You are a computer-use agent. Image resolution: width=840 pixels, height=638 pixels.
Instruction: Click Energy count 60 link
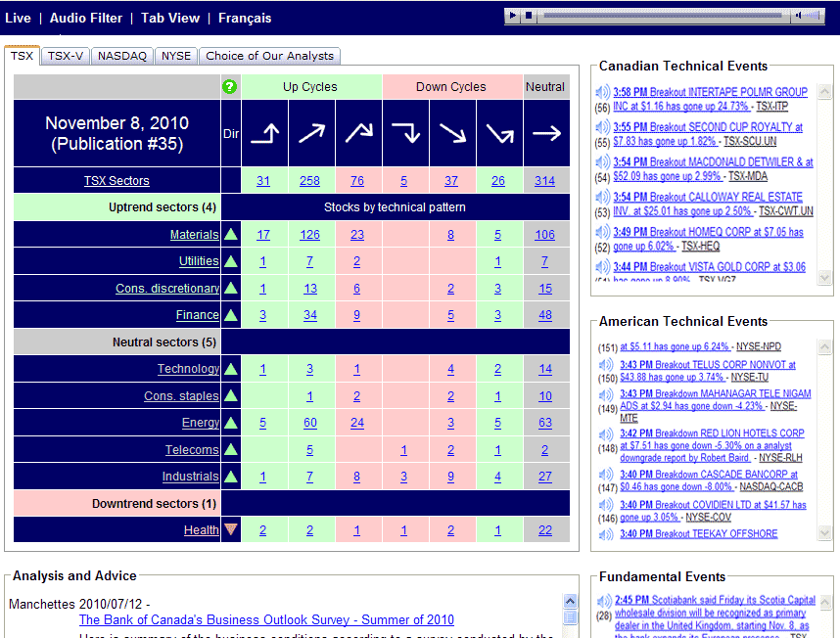(310, 423)
